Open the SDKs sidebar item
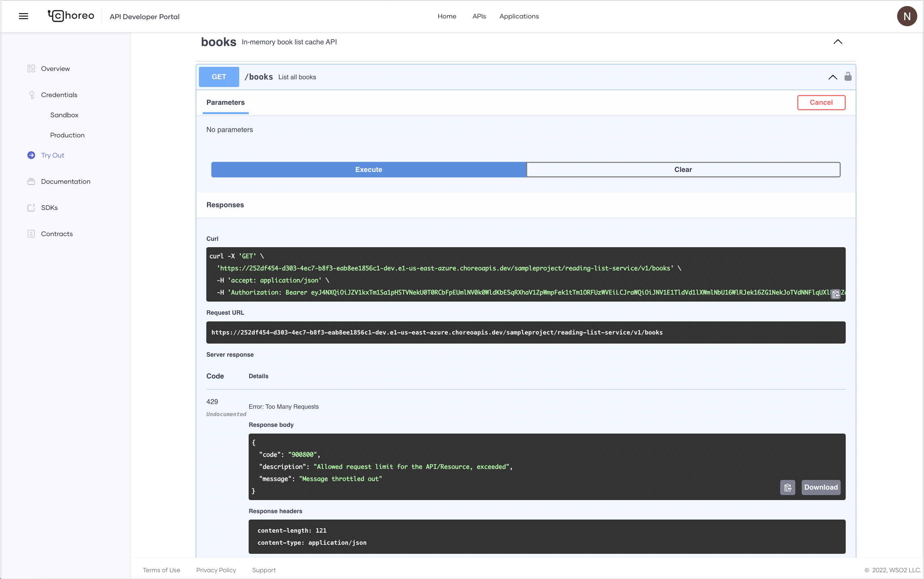 click(49, 208)
